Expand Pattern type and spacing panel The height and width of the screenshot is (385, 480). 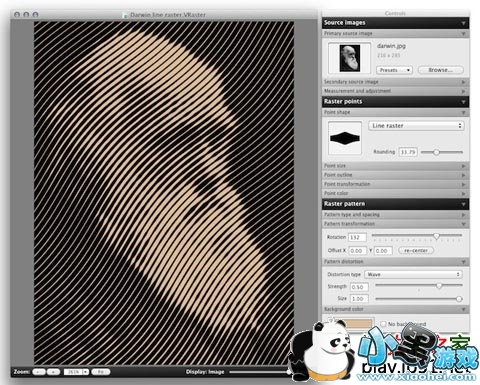coord(395,215)
